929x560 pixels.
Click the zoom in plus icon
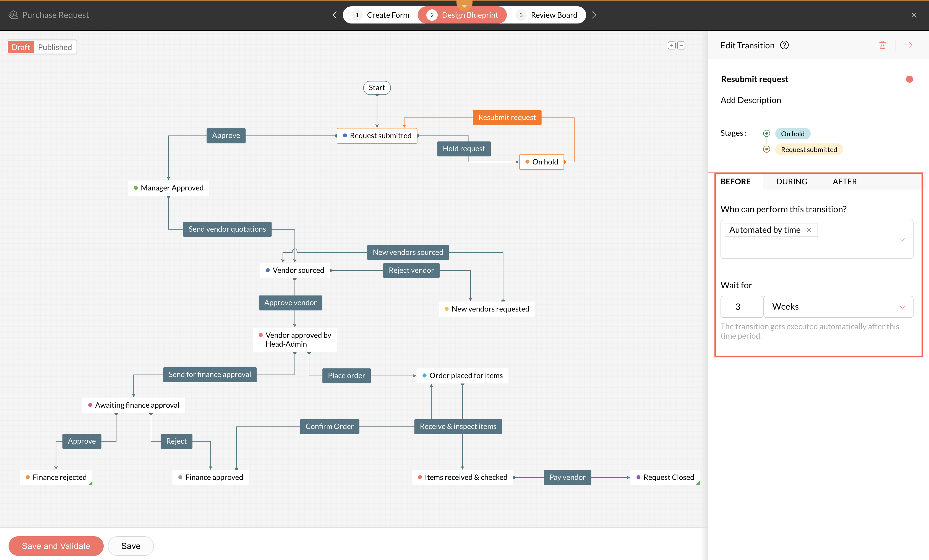tap(671, 46)
